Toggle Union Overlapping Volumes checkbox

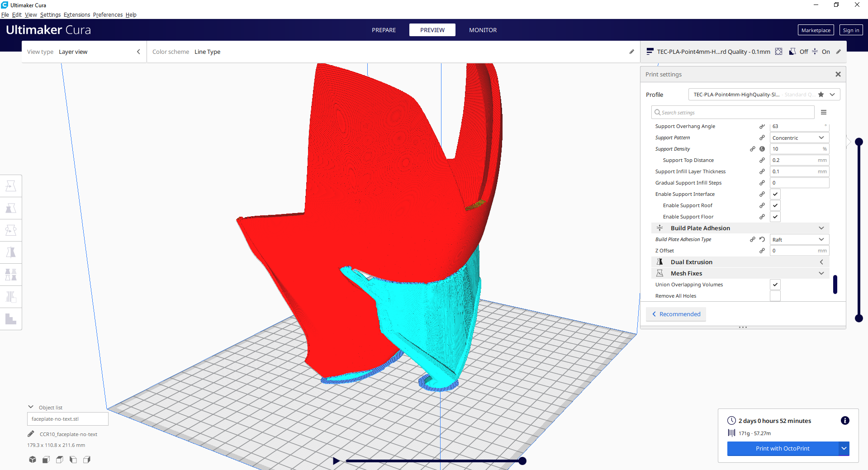click(775, 285)
